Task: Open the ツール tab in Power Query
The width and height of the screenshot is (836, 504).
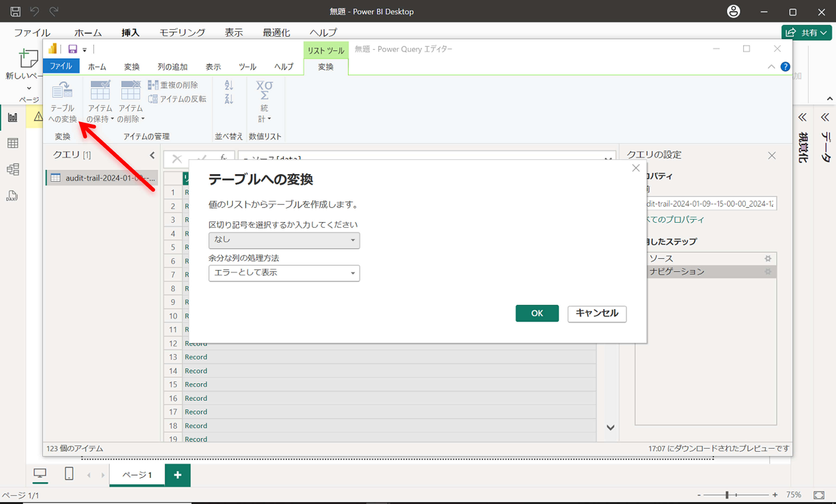Action: [x=247, y=67]
